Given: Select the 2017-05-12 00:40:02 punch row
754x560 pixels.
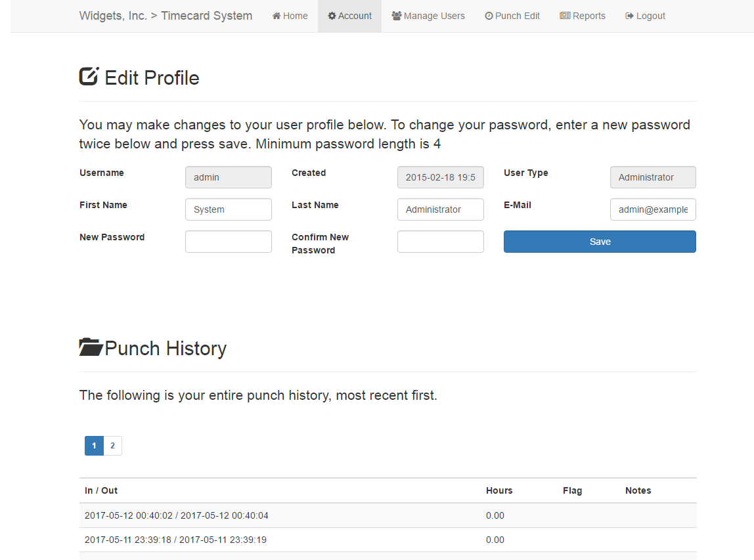Looking at the screenshot, I should point(177,515).
